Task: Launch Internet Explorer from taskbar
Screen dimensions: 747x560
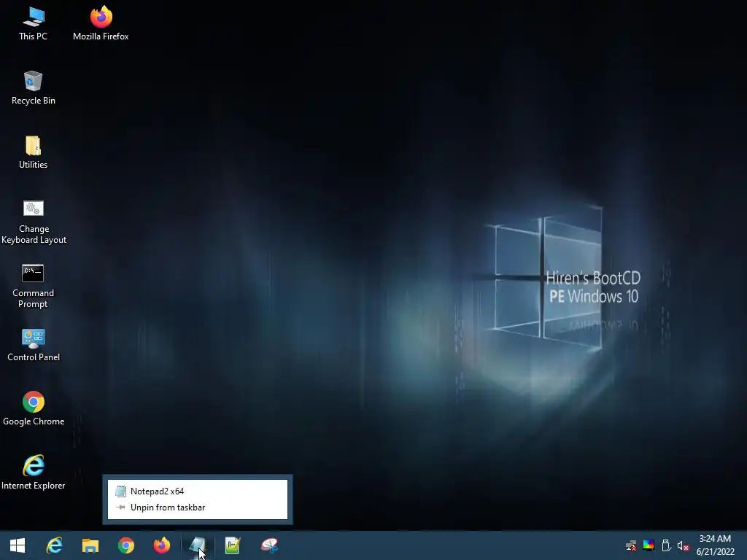Action: tap(54, 545)
